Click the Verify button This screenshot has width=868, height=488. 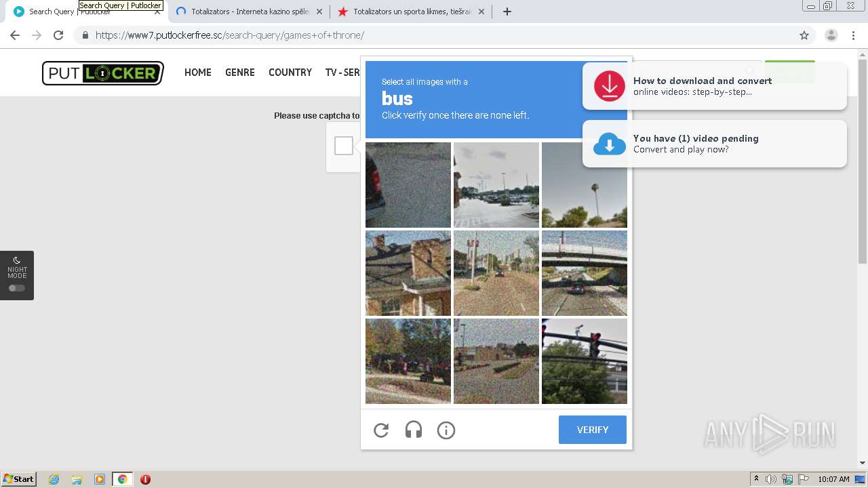click(x=593, y=430)
